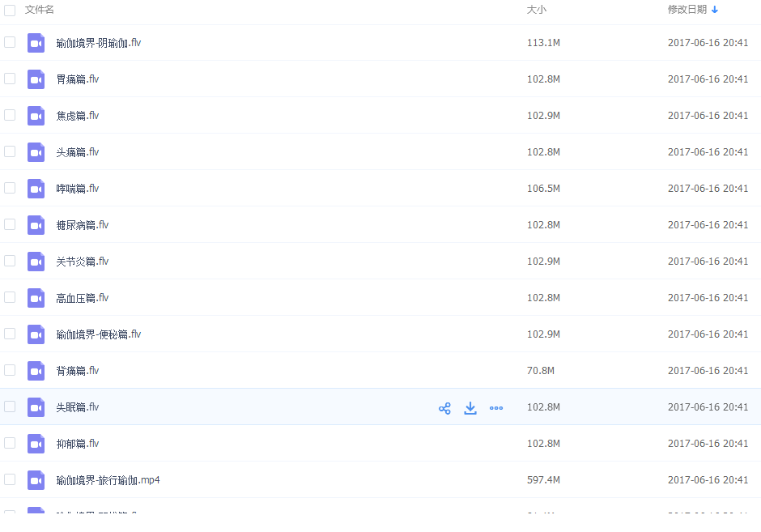The height and width of the screenshot is (532, 761).
Task: Check the box for 失眠篇.flv
Action: (10, 406)
